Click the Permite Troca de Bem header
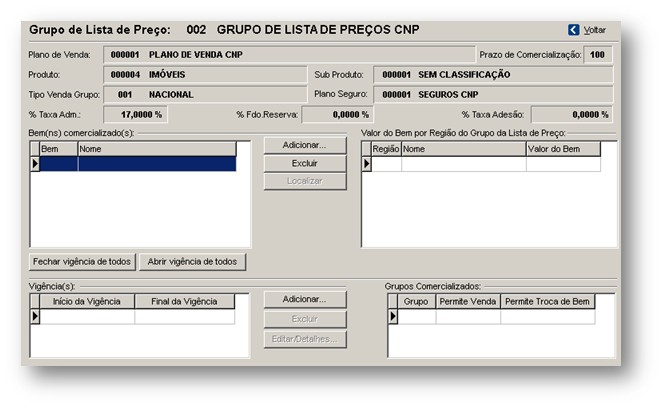 pos(547,301)
